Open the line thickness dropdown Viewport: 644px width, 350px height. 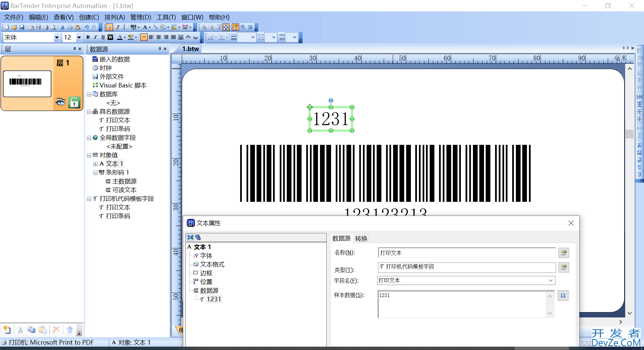[x=253, y=38]
